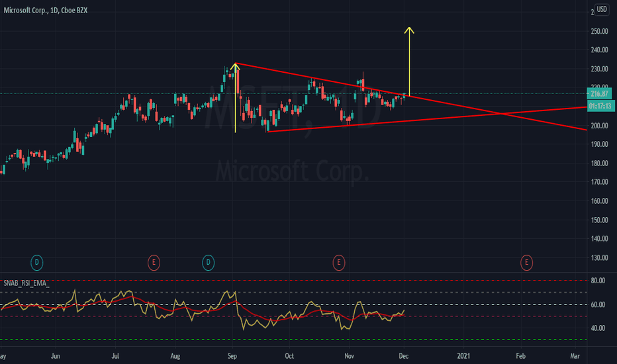
Task: Click the dividend marker D in late August
Action: pyautogui.click(x=208, y=263)
